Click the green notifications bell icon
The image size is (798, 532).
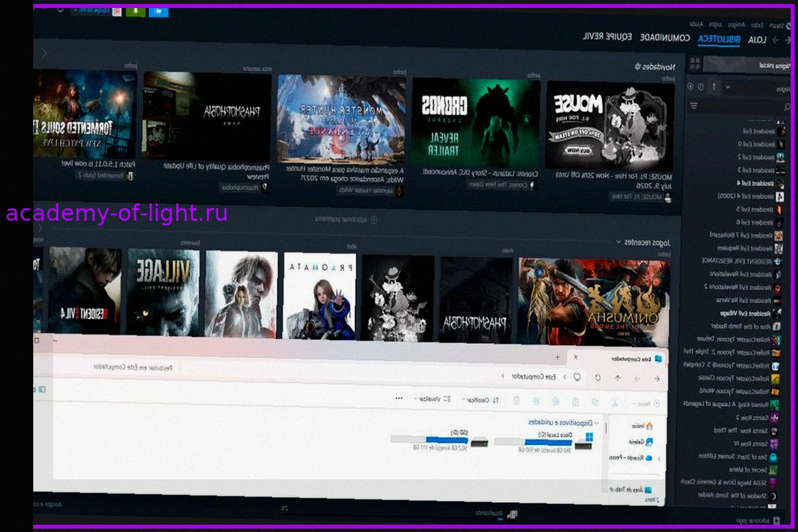(x=136, y=11)
